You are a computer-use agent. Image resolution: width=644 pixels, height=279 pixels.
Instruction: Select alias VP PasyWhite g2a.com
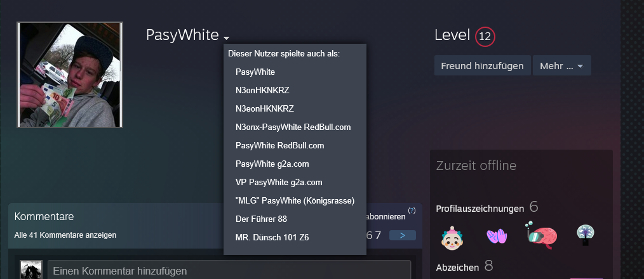pos(279,182)
